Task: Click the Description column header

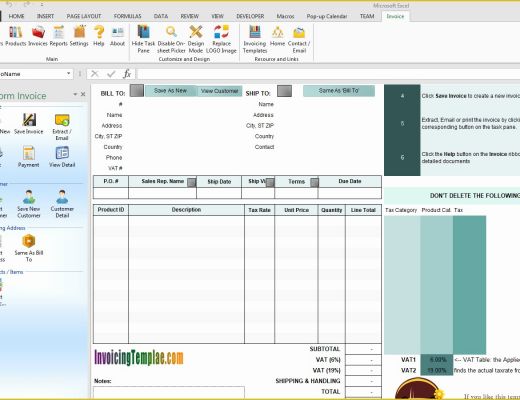Action: pyautogui.click(x=186, y=210)
